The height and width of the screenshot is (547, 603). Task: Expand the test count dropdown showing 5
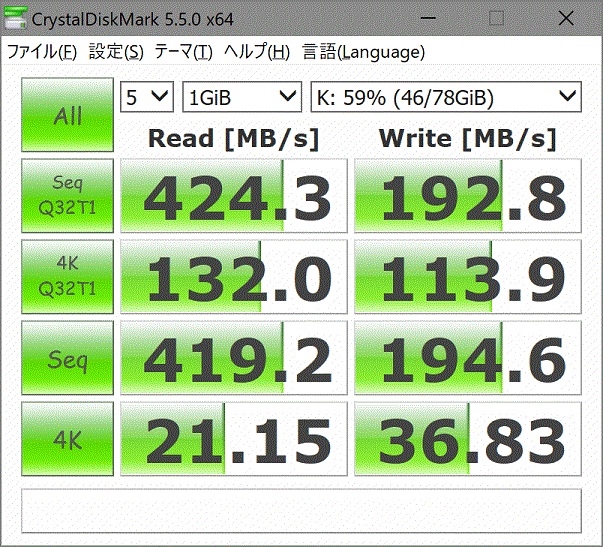click(147, 97)
